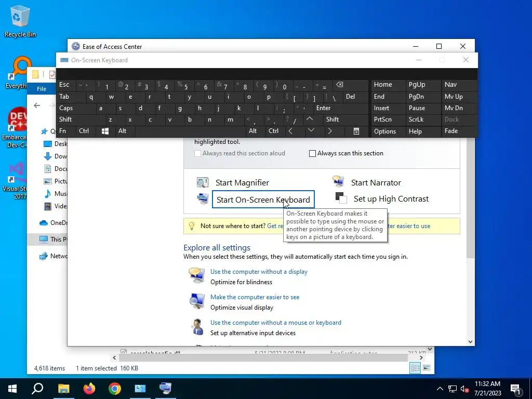Click the Nav key on On-Screen Keyboard

[459, 85]
